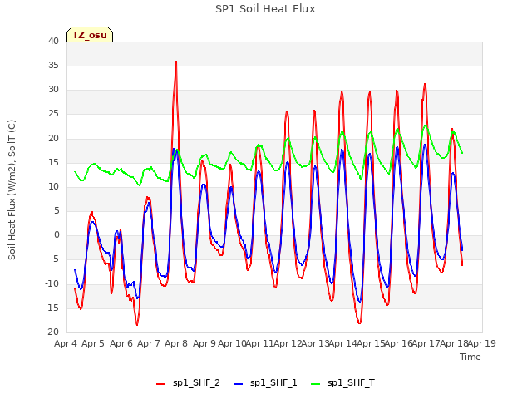The width and height of the screenshot is (532, 399).
Task: Click the green sp1_SHF_T legend swatch
Action: (x=316, y=384)
